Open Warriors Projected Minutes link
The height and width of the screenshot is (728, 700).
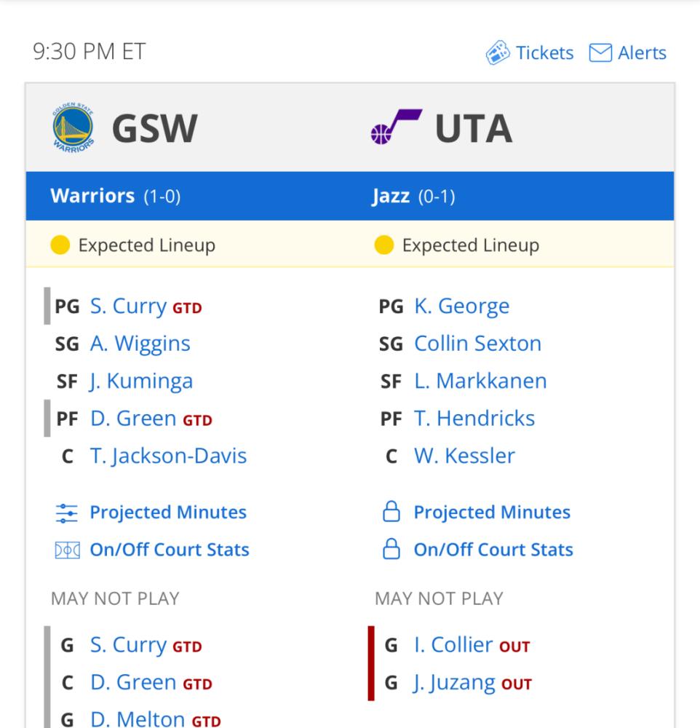point(168,513)
